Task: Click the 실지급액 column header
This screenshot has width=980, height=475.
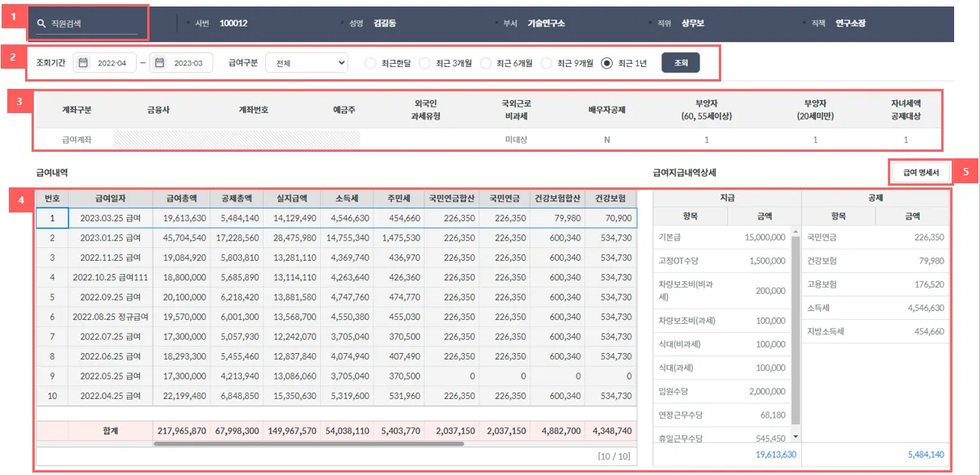Action: pos(291,198)
